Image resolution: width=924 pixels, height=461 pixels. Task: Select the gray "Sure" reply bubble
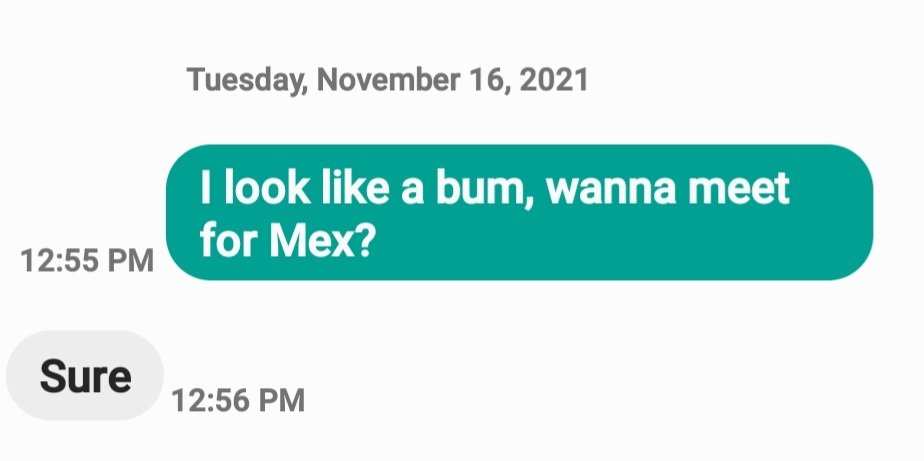(x=84, y=376)
